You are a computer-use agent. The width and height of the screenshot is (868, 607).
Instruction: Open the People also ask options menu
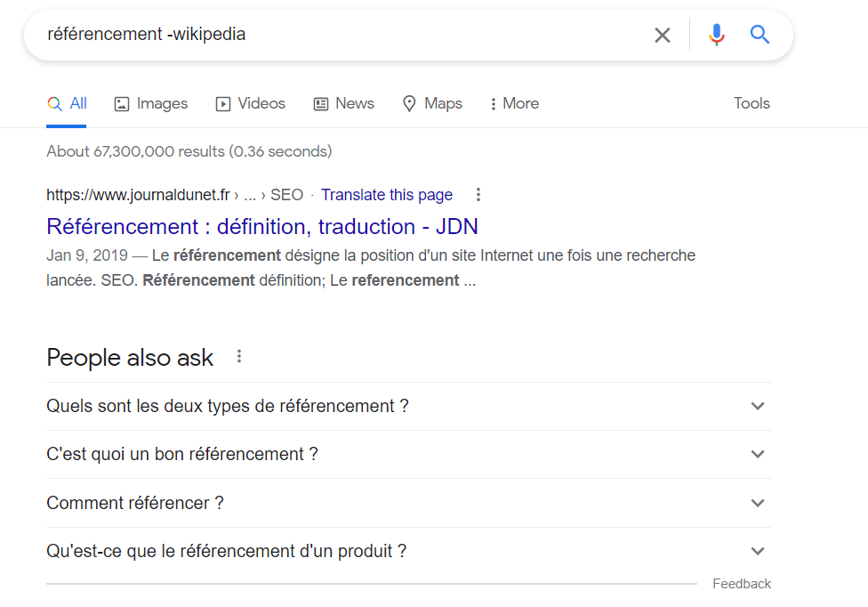[238, 356]
